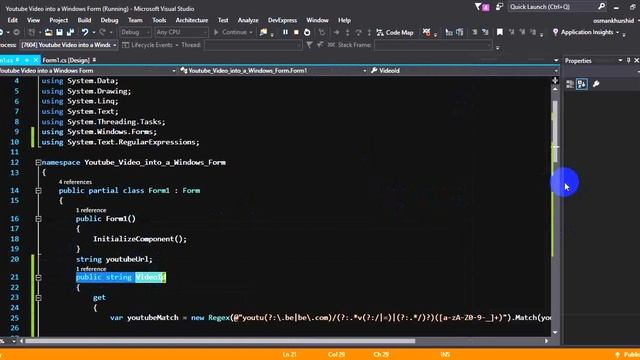Pin the Properties panel with auto-hide icon

(628, 60)
